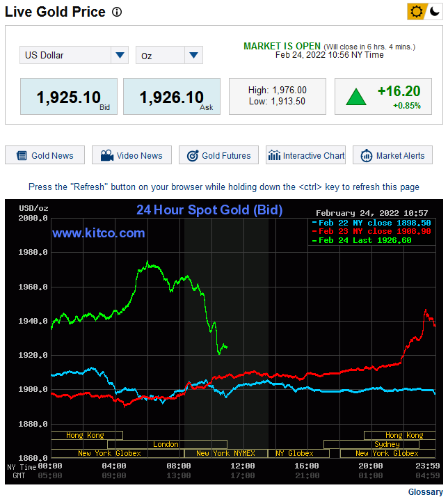This screenshot has height=497, width=448.
Task: Expand the Oz weight unit dropdown
Action: pyautogui.click(x=169, y=55)
